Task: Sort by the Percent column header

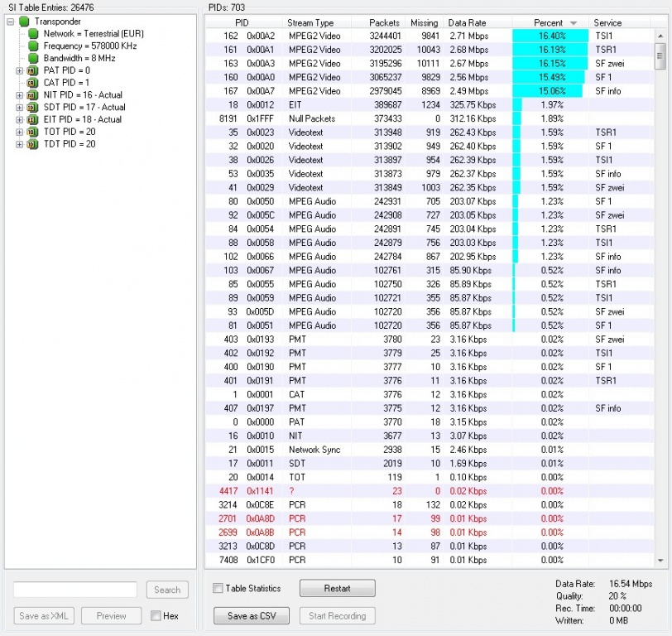Action: (550, 22)
